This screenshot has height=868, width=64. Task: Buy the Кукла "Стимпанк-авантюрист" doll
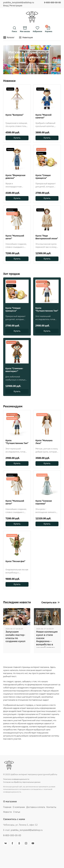(x=17, y=391)
